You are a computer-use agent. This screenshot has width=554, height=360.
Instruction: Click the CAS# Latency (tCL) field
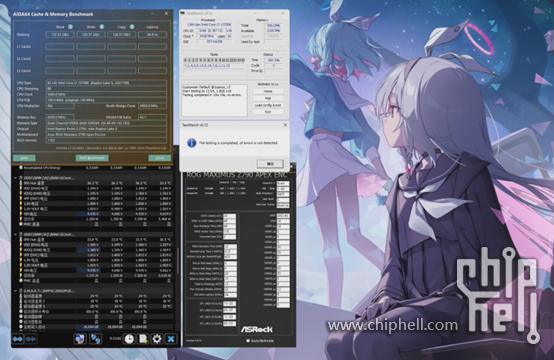(x=229, y=216)
